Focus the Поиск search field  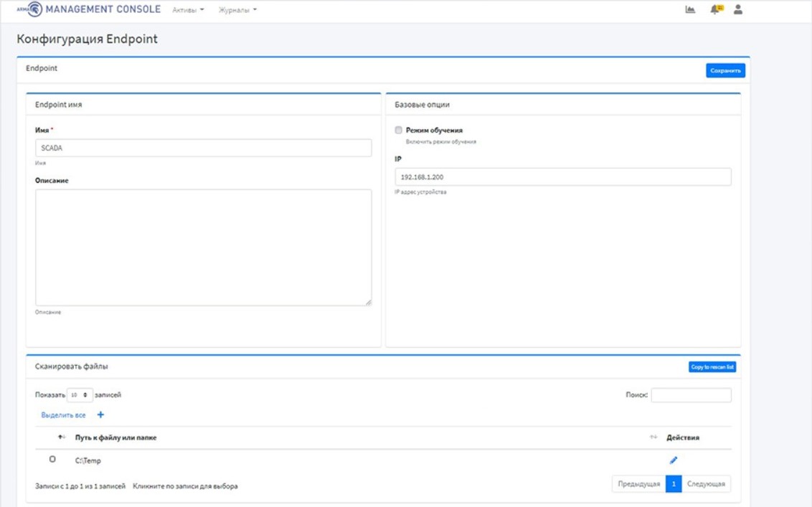pyautogui.click(x=691, y=395)
